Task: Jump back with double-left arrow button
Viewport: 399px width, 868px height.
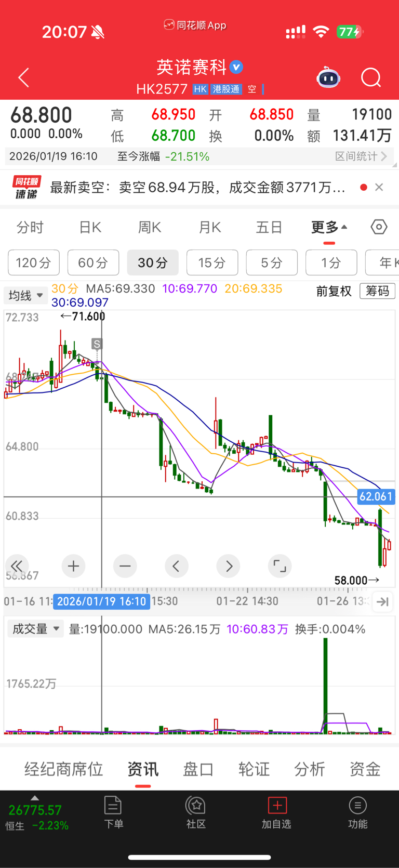Action: [x=17, y=566]
